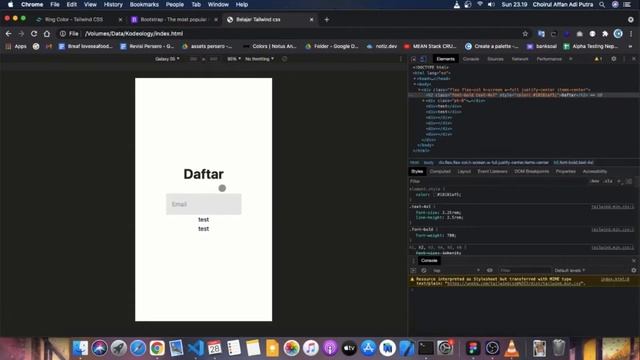Click the new style rule plus icon
The height and width of the screenshot is (360, 640).
(x=619, y=181)
